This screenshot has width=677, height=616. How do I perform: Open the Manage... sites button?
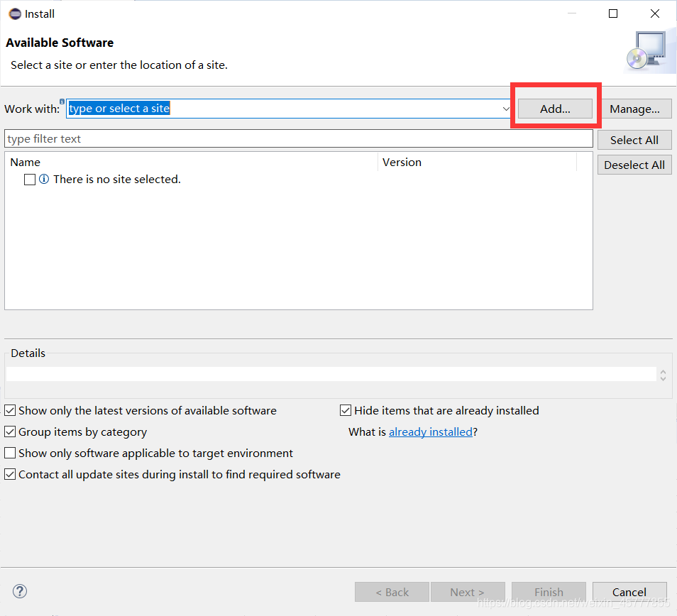pos(634,109)
